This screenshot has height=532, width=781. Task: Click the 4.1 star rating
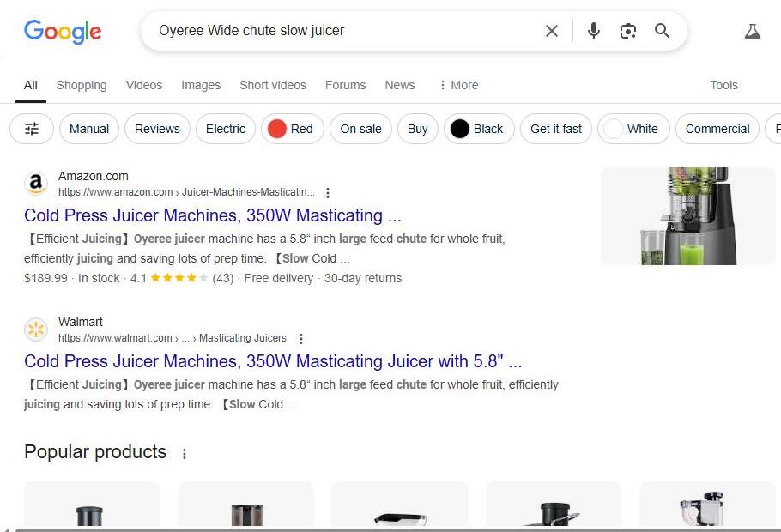coord(169,278)
